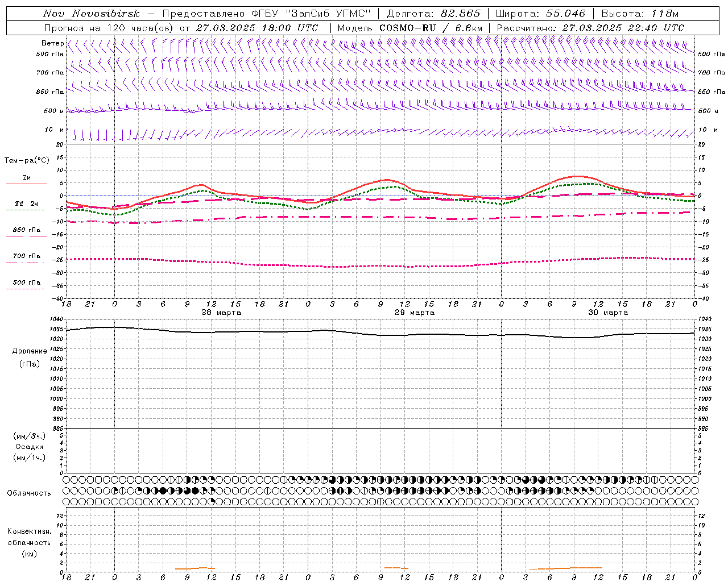Click the Тем-ра(°C) temperature axis label
The height and width of the screenshot is (582, 728).
pos(27,160)
